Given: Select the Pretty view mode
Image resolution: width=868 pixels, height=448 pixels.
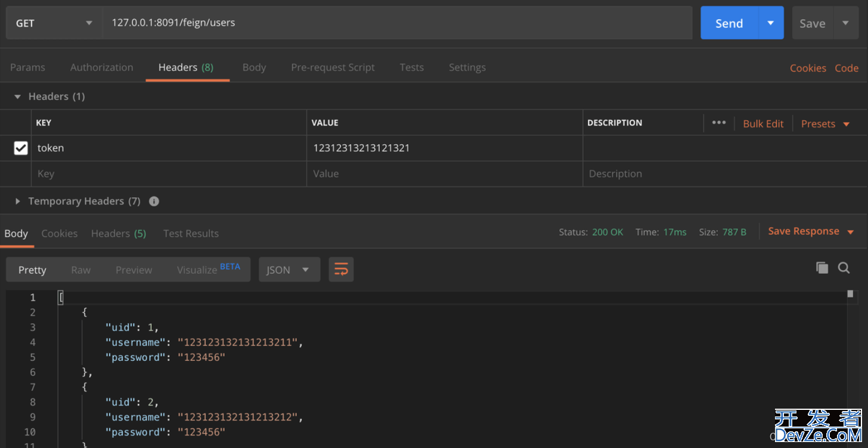Looking at the screenshot, I should click(x=32, y=270).
